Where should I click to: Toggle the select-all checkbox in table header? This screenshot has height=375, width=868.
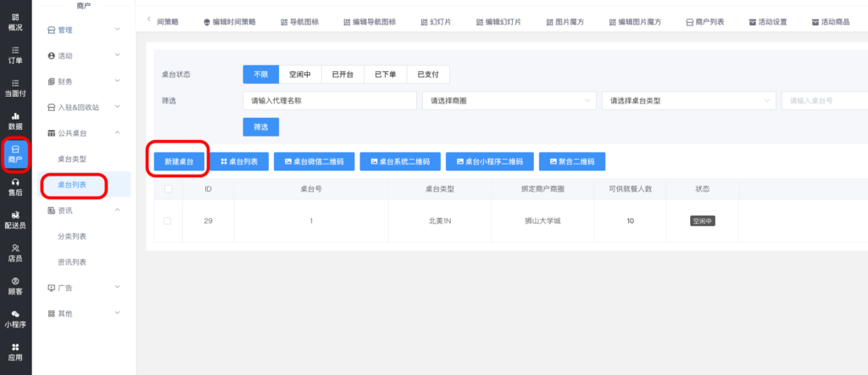pos(167,188)
